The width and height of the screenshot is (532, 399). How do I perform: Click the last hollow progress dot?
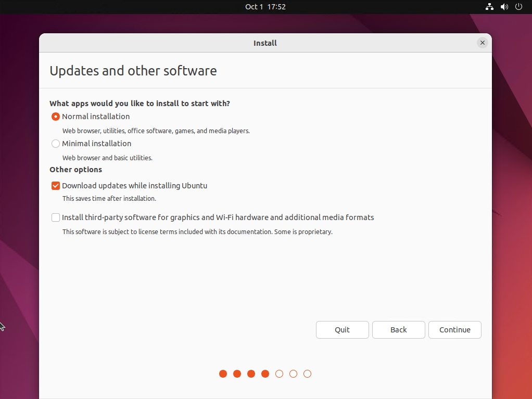pyautogui.click(x=308, y=374)
